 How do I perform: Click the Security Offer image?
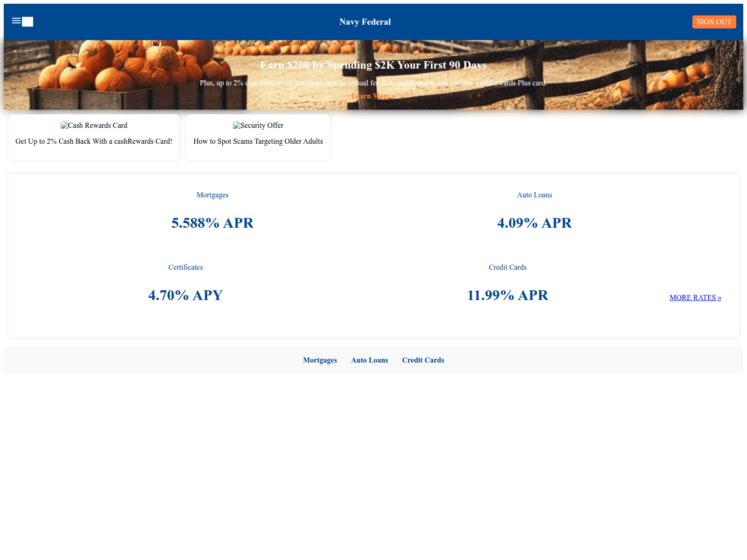coord(258,125)
